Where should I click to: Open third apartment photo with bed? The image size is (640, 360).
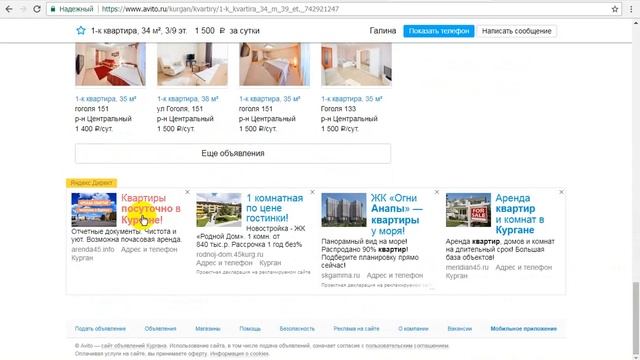coord(274,64)
